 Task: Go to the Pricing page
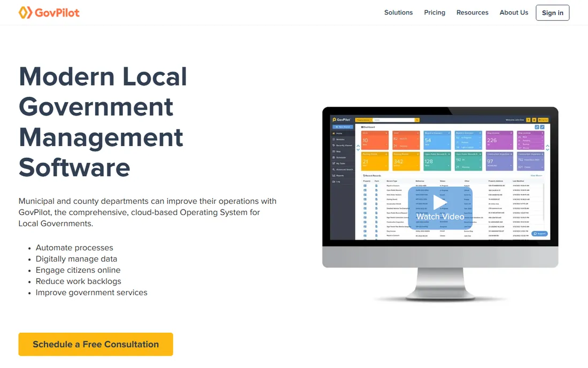[435, 12]
